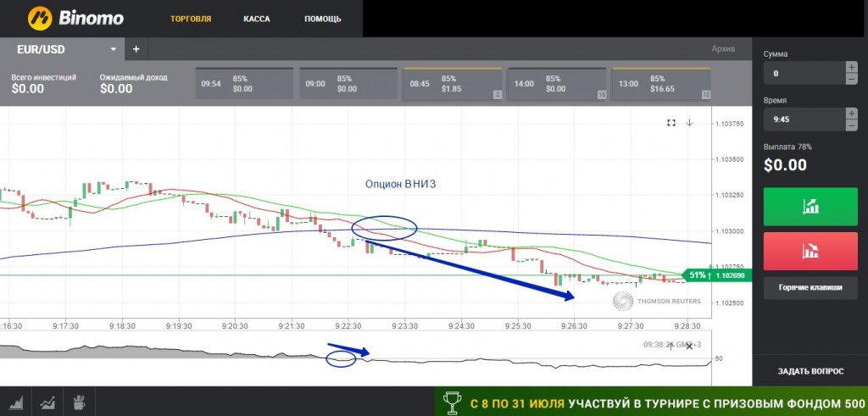Select the 09:00 85% expiry card
868x416 pixels.
[x=348, y=84]
